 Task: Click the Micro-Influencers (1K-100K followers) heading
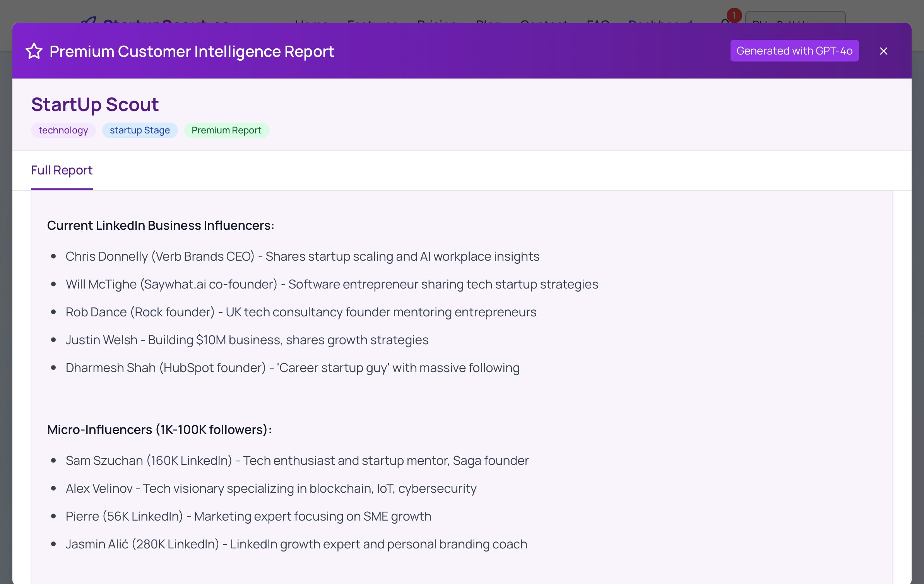coord(159,430)
